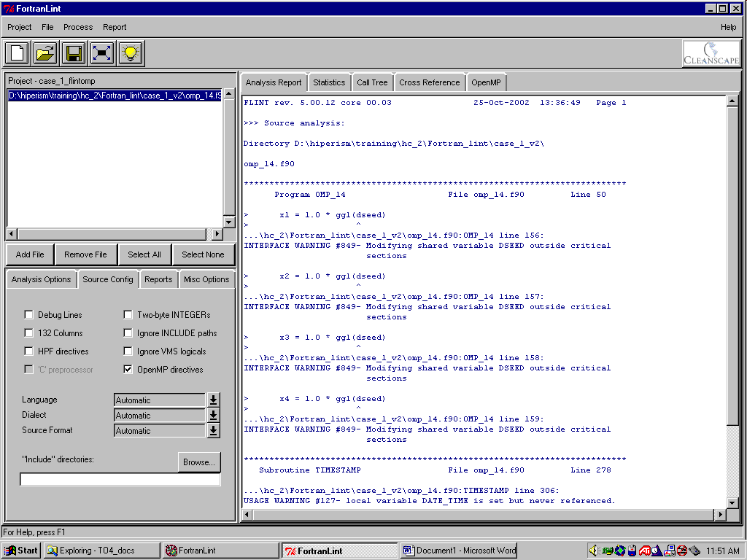
Task: Click the Include directories input field
Action: [x=120, y=479]
